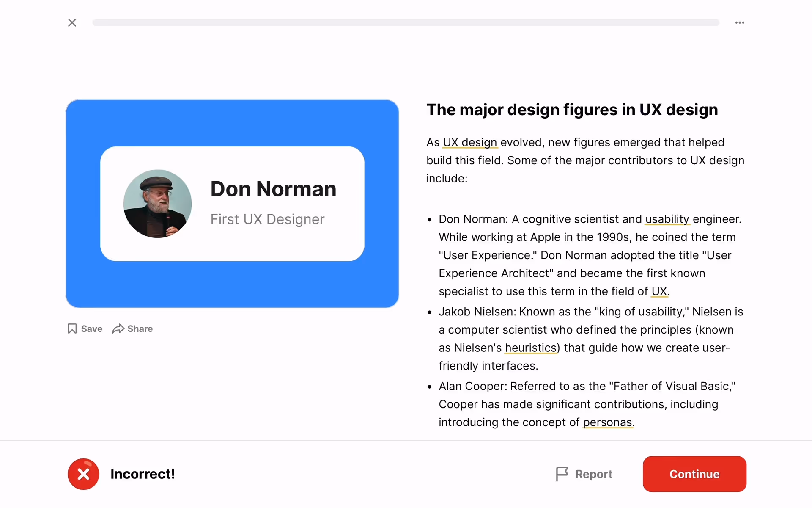Click the Share label text

coord(140,329)
